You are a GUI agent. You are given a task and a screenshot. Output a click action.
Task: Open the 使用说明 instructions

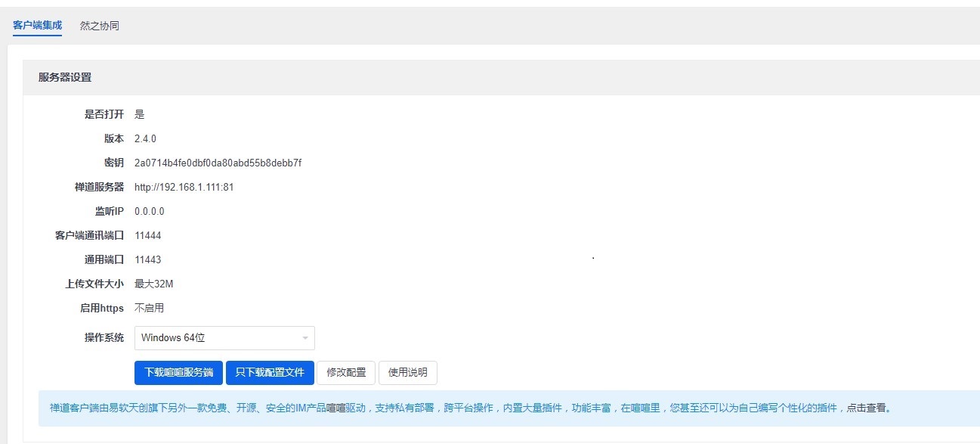[x=409, y=372]
